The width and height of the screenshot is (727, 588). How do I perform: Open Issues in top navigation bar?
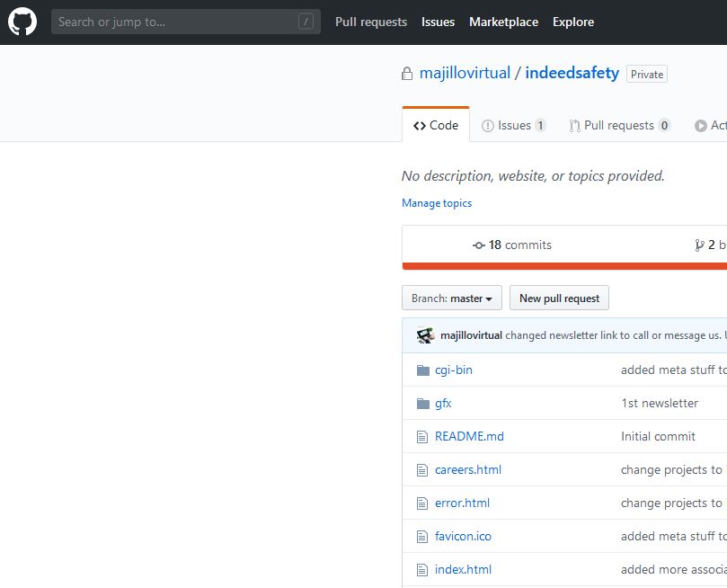pos(438,22)
